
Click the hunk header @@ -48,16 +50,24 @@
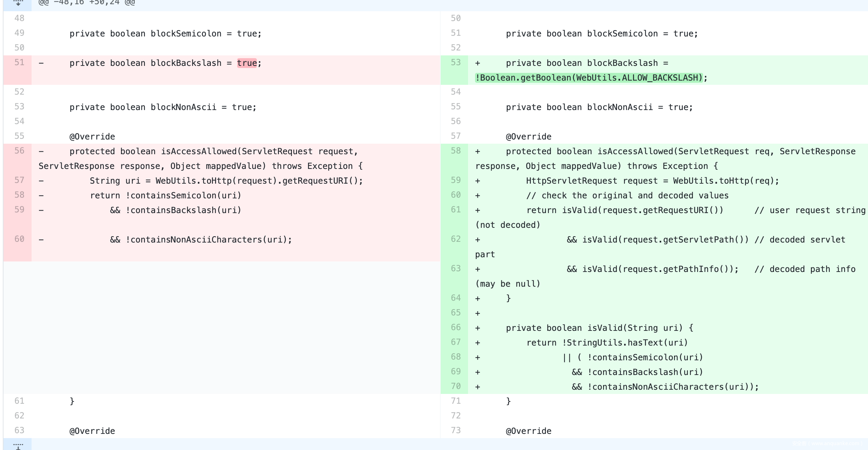(x=86, y=3)
